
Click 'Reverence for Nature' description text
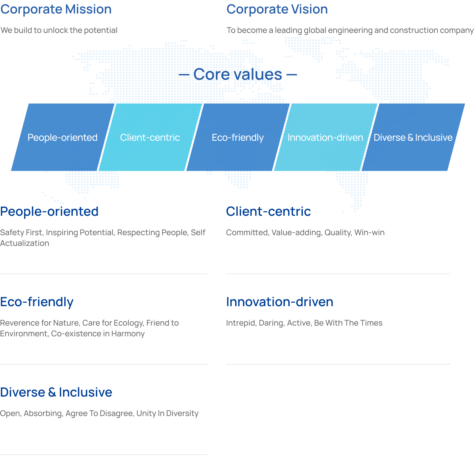[x=89, y=328]
